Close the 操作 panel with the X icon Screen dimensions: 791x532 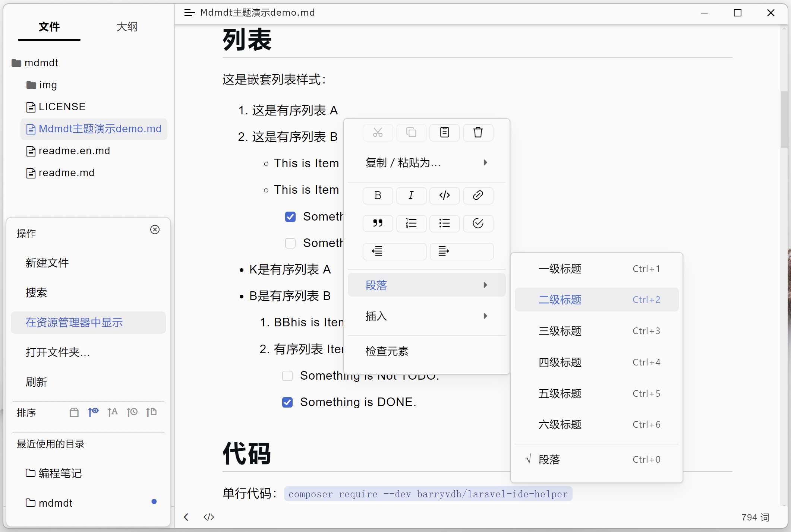click(x=155, y=229)
